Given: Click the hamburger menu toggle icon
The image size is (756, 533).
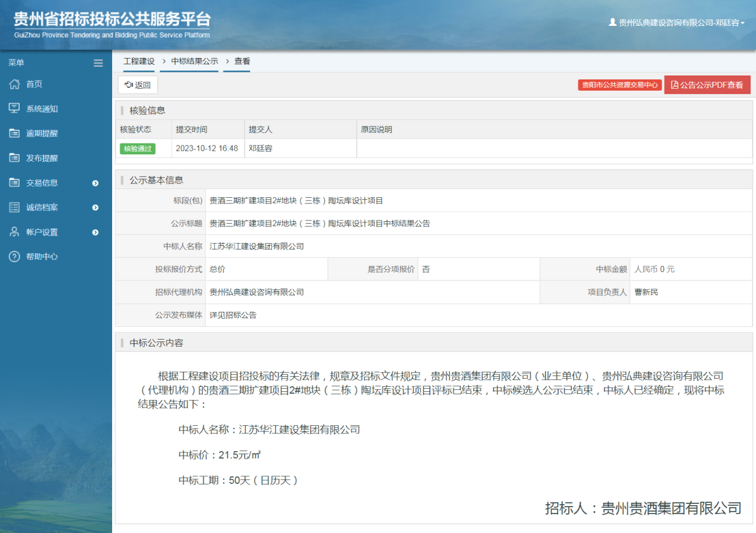Looking at the screenshot, I should tap(98, 63).
